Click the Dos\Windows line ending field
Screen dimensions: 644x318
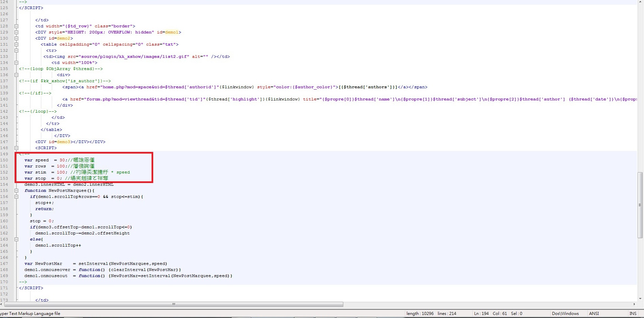565,314
